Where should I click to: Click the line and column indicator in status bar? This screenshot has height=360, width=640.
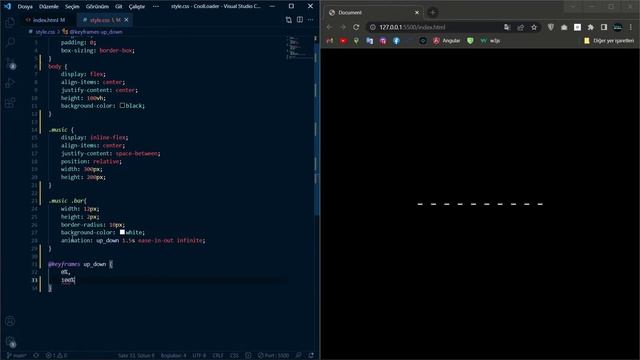[136, 356]
